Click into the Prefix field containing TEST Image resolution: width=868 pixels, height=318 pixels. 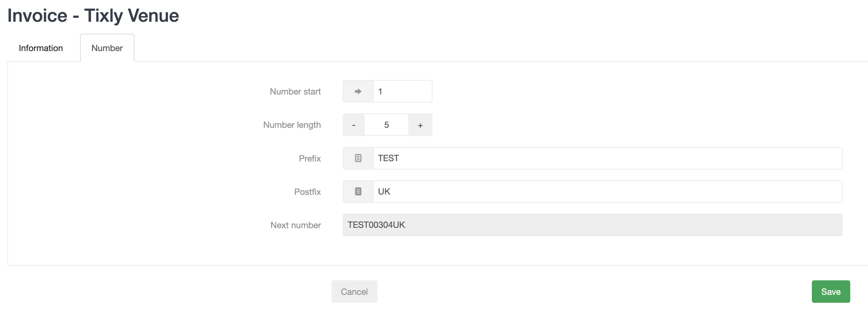(608, 158)
